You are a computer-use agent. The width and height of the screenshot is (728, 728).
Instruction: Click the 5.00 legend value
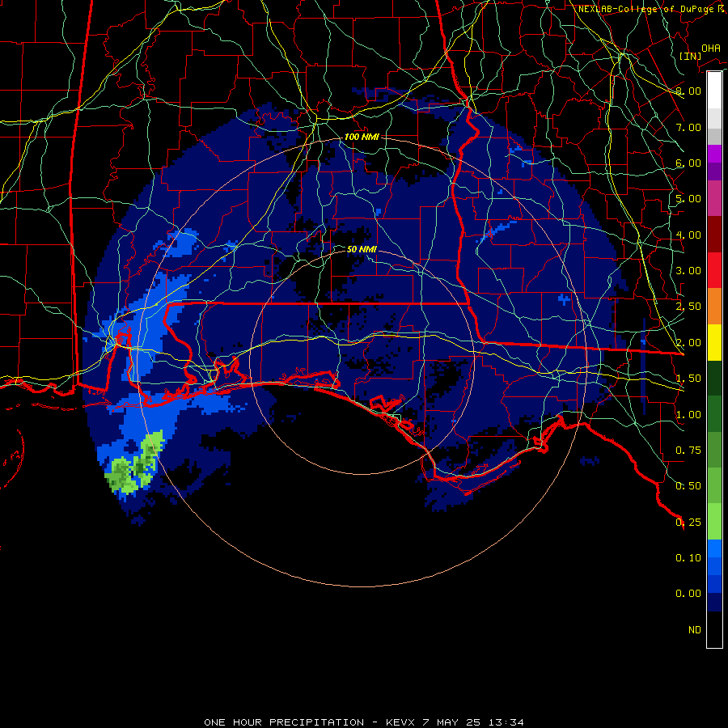click(x=688, y=199)
